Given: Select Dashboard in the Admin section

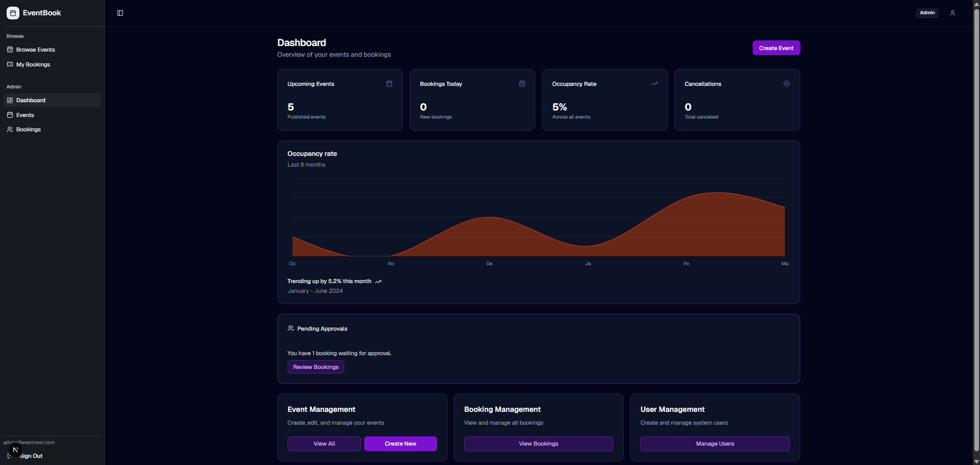Looking at the screenshot, I should click(31, 100).
